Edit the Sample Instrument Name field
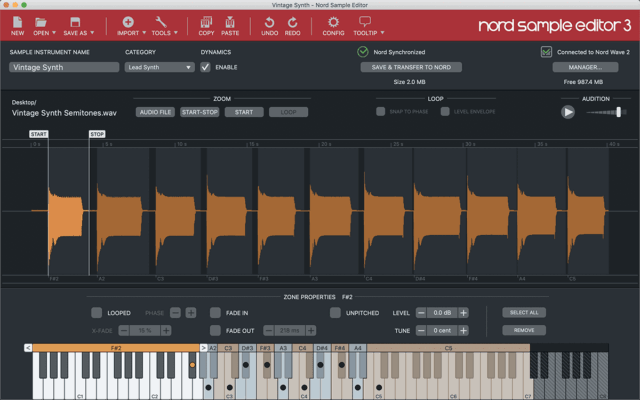Screen dimensions: 640x400 (x=64, y=67)
